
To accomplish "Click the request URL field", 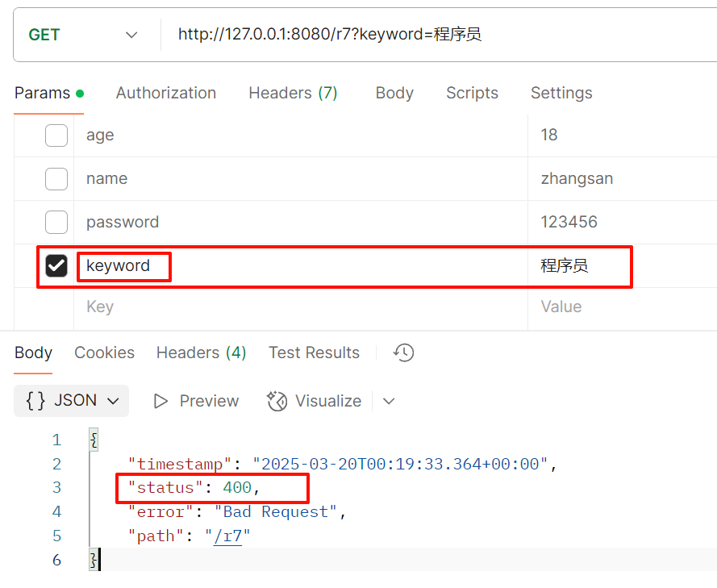I will pos(439,35).
